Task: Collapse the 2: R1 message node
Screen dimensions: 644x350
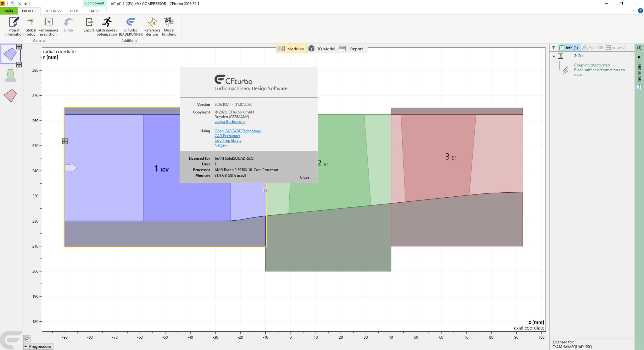Action: [554, 56]
